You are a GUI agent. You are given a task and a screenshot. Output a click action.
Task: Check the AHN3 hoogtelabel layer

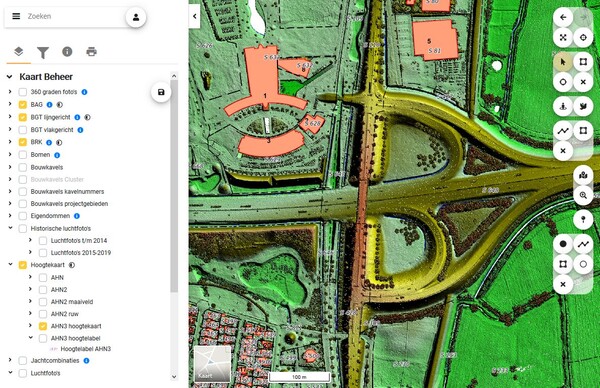[43, 338]
